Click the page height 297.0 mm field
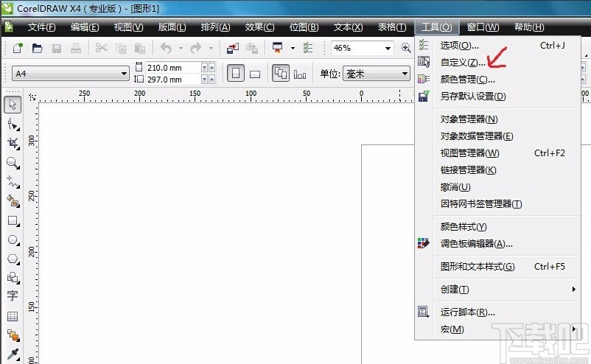 172,80
